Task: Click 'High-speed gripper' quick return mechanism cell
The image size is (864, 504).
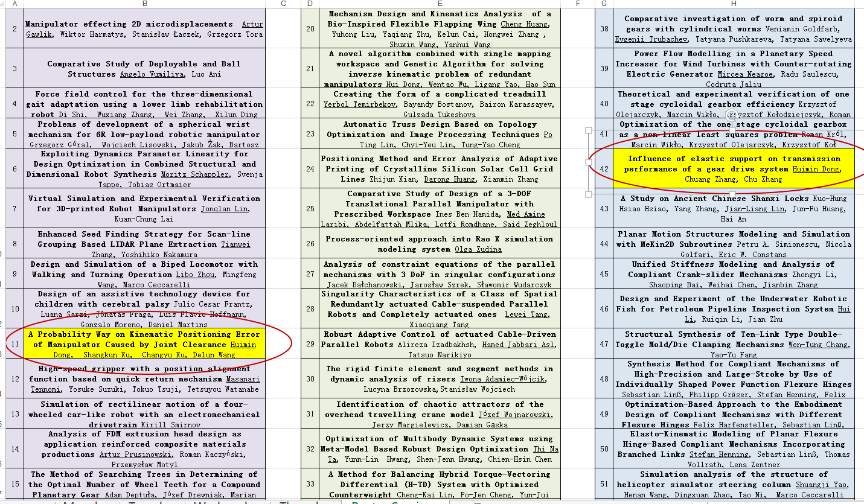Action: coord(144,378)
